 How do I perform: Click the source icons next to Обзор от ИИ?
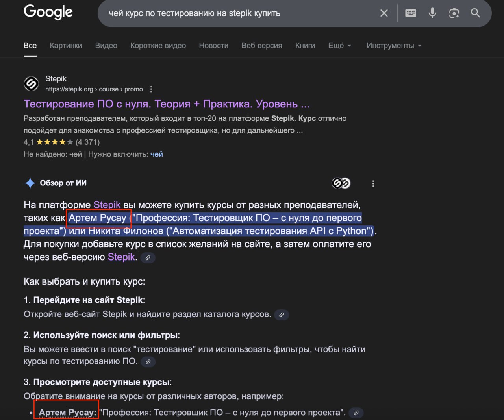341,183
